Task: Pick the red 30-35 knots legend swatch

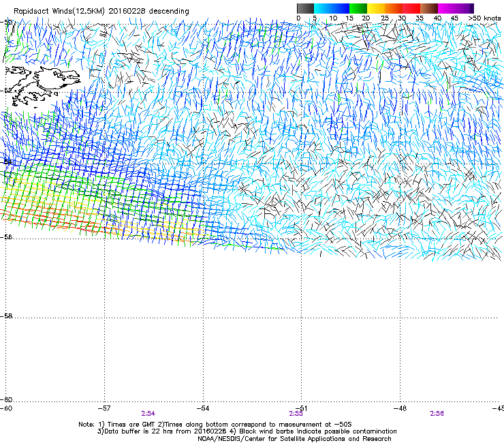Action: coord(411,8)
